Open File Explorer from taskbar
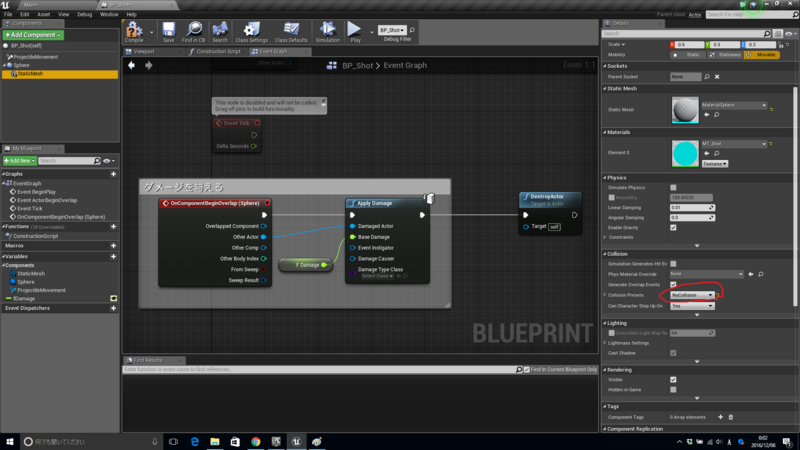This screenshot has width=800, height=450. (215, 441)
